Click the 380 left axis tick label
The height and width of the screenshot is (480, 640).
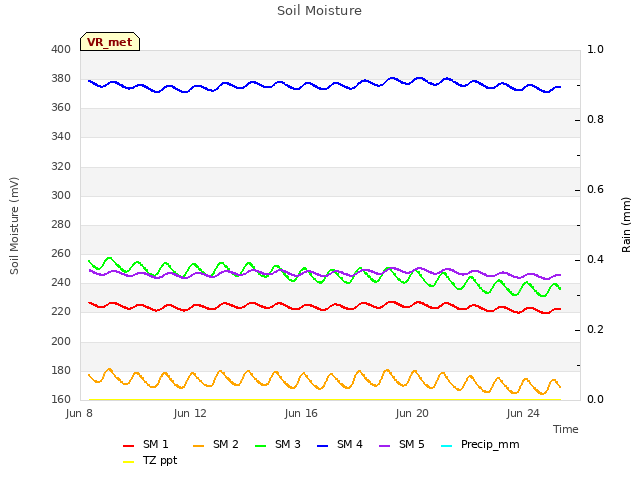tap(61, 78)
